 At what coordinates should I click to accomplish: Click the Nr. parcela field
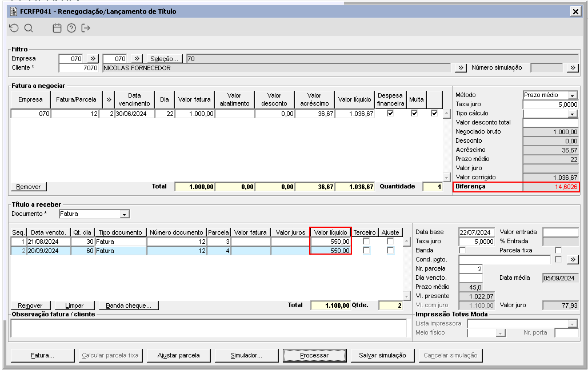pyautogui.click(x=471, y=269)
